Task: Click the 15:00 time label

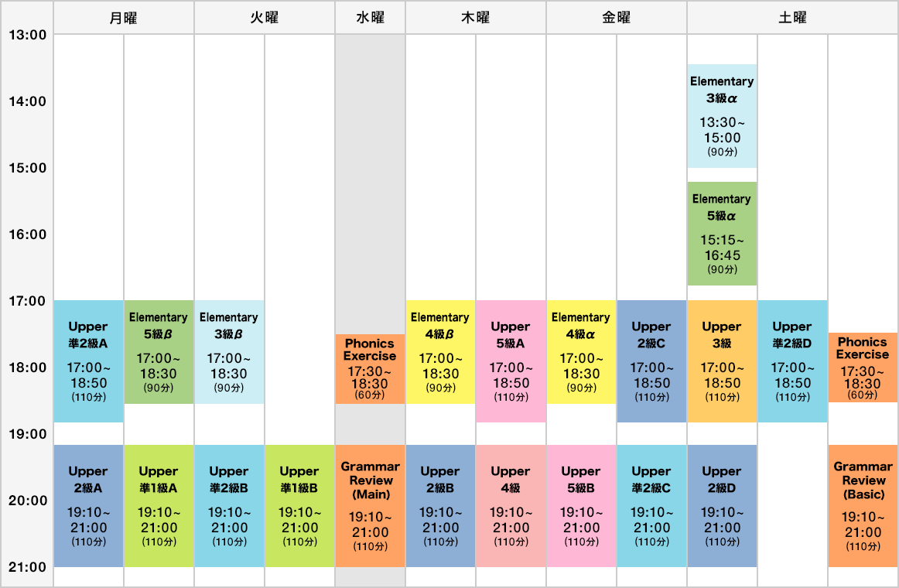Action: [x=28, y=168]
